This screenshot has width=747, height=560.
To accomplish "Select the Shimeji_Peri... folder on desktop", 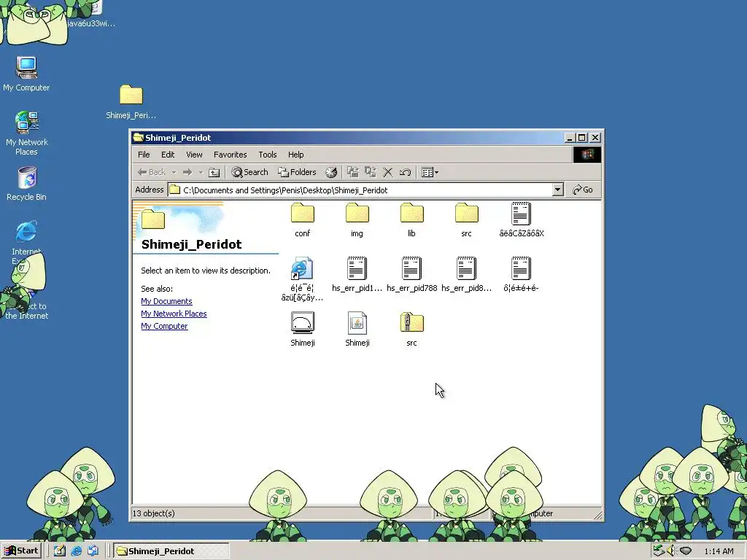I will click(x=131, y=102).
